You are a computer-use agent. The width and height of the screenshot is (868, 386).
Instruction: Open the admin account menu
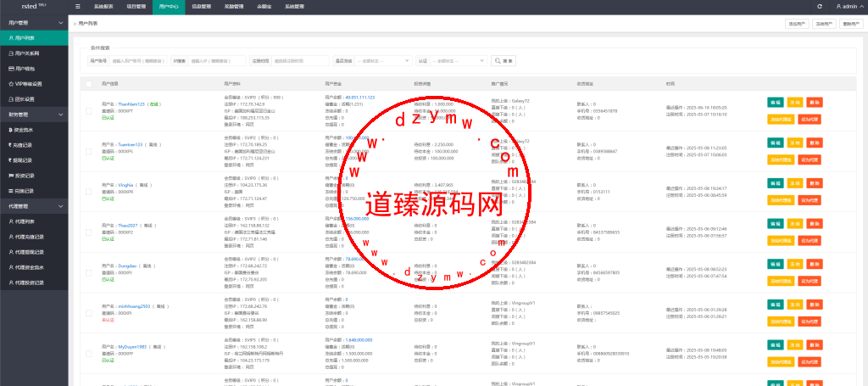[x=848, y=7]
